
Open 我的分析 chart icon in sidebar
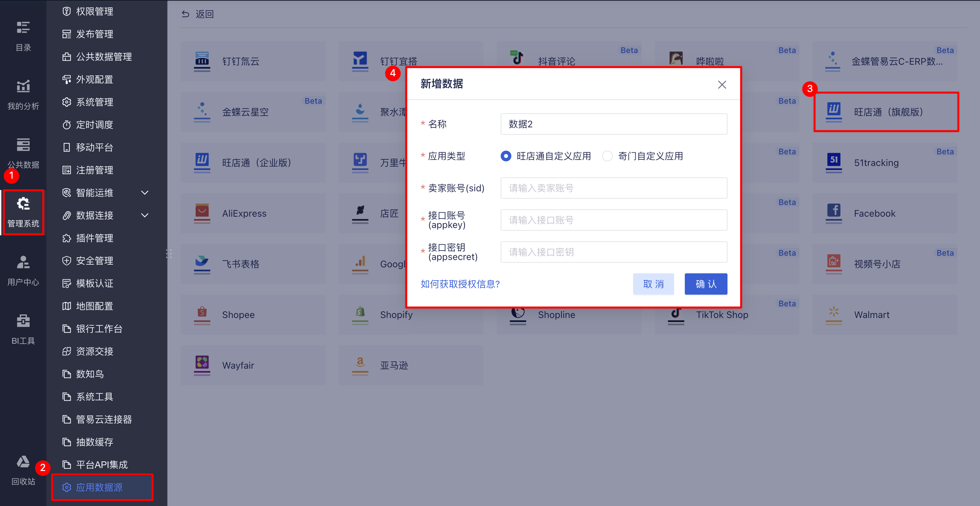[x=23, y=86]
